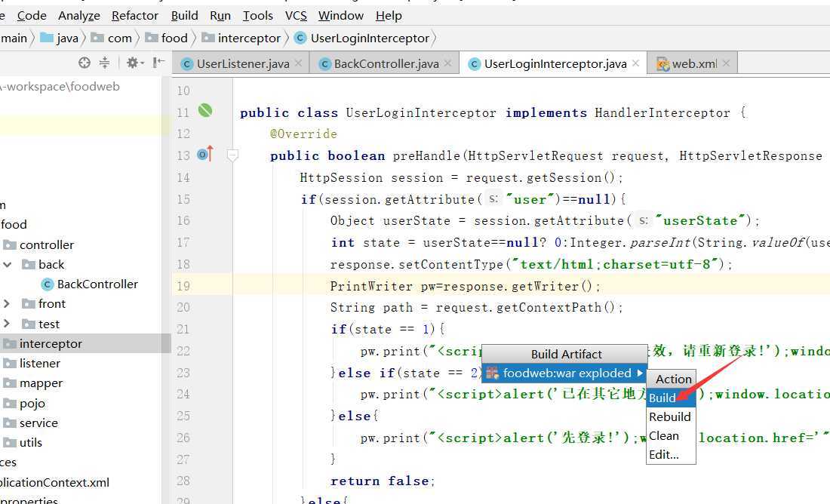Select the service folder
The image size is (830, 504).
tap(30, 423)
